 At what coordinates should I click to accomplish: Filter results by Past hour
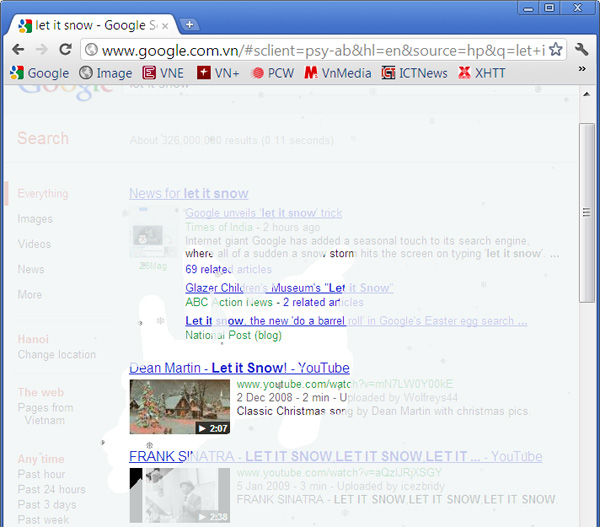click(x=41, y=474)
